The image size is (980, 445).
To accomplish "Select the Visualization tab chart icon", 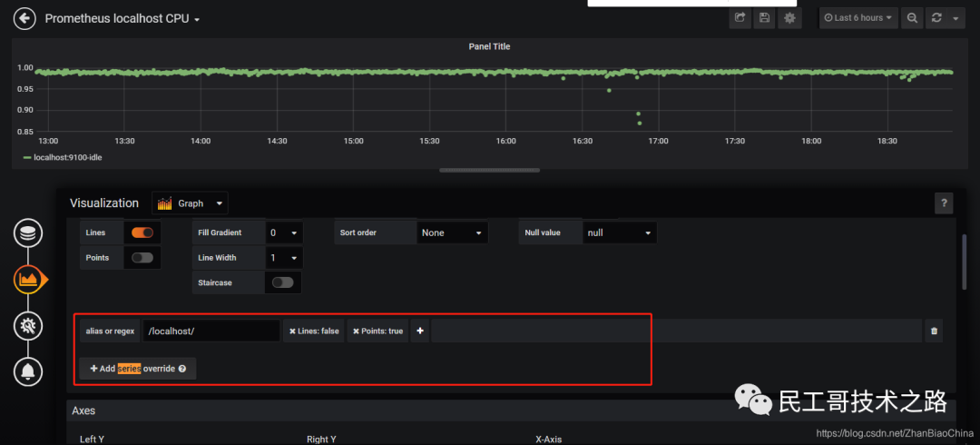I will (x=29, y=279).
